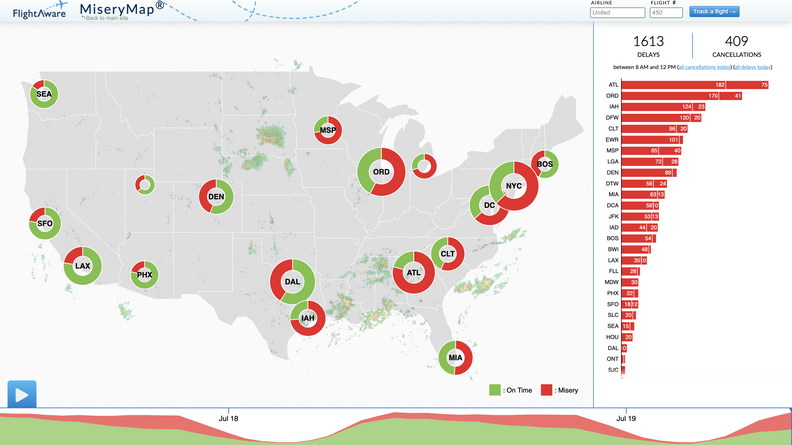The width and height of the screenshot is (792, 445).
Task: Select the IAD bar in delays chart
Action: tap(639, 228)
